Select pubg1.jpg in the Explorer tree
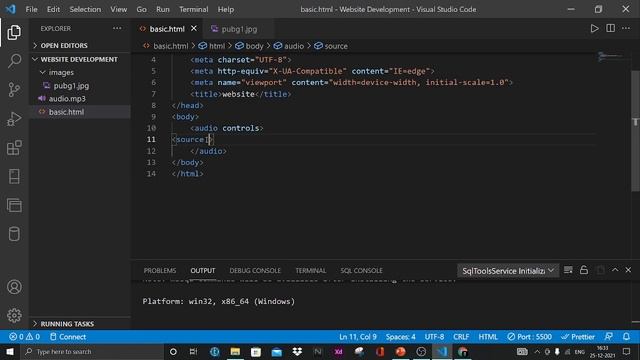 80,85
